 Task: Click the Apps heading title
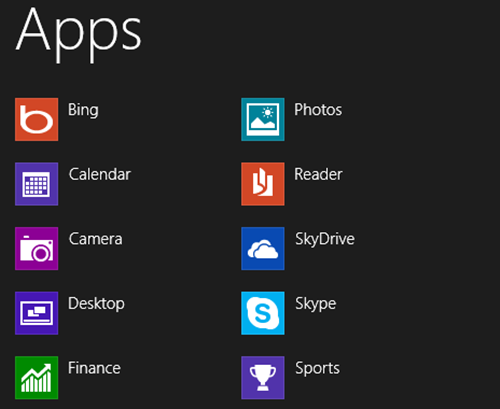pos(79,35)
